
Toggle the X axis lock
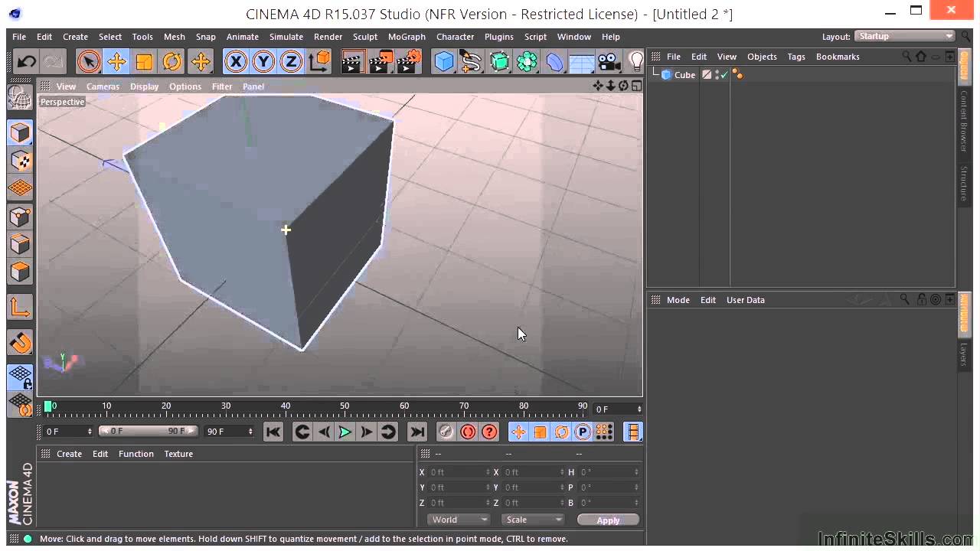coord(236,61)
